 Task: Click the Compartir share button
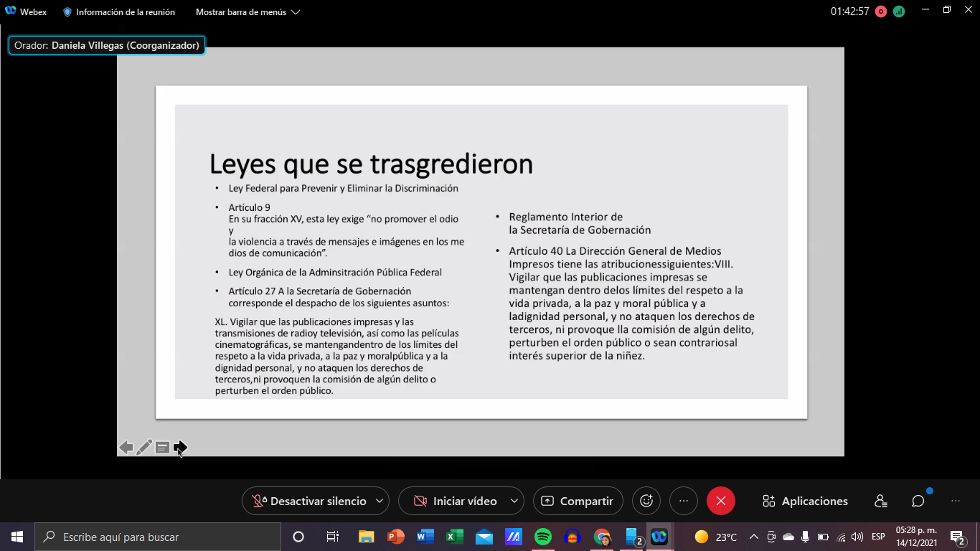pos(578,501)
